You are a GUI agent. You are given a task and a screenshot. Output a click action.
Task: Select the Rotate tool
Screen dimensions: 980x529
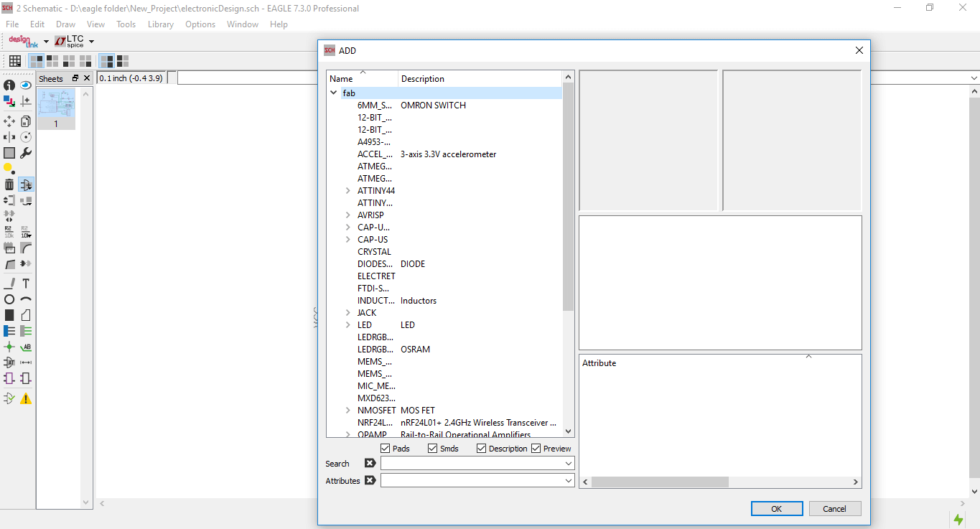[26, 137]
